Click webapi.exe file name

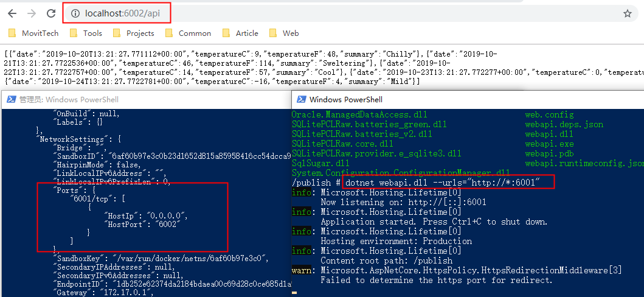550,144
